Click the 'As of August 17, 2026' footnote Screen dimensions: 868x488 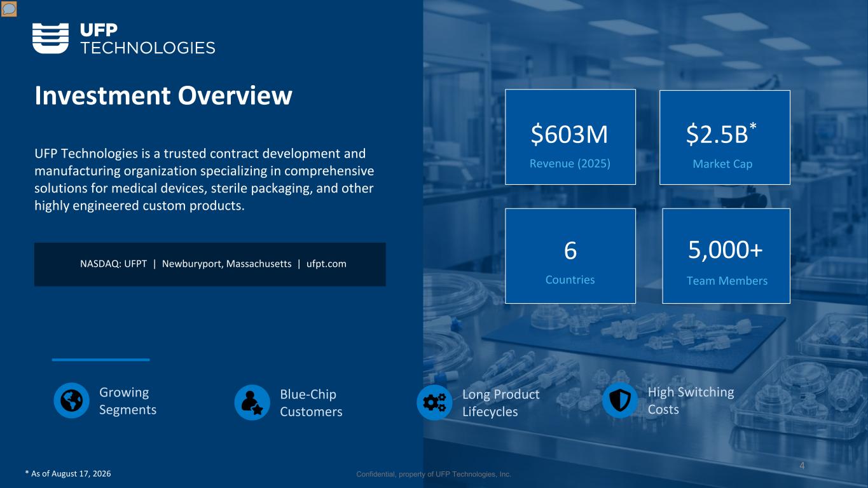point(68,474)
